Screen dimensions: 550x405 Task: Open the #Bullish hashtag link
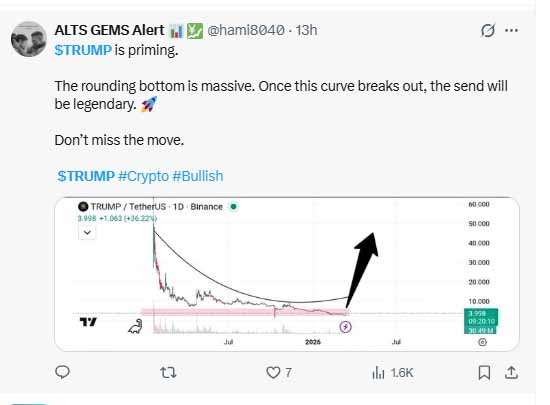[x=198, y=176]
